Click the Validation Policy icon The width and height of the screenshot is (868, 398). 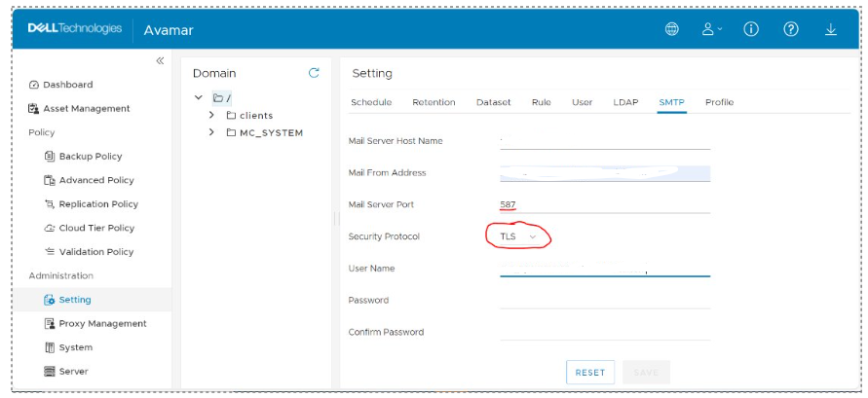[50, 251]
